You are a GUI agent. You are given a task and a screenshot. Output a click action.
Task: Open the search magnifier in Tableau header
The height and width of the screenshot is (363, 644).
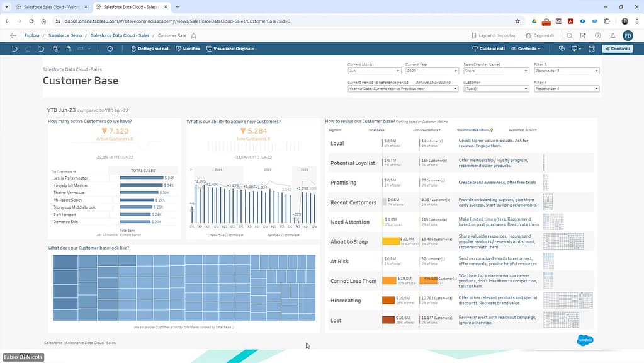coord(570,36)
